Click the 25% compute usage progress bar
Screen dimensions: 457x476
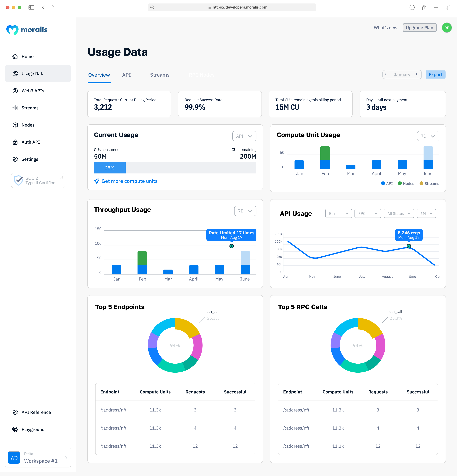(110, 168)
